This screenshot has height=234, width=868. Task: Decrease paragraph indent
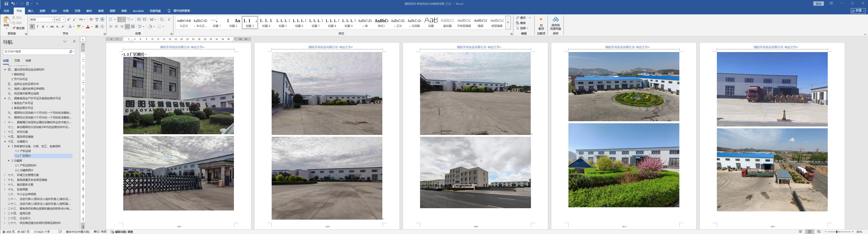click(139, 19)
